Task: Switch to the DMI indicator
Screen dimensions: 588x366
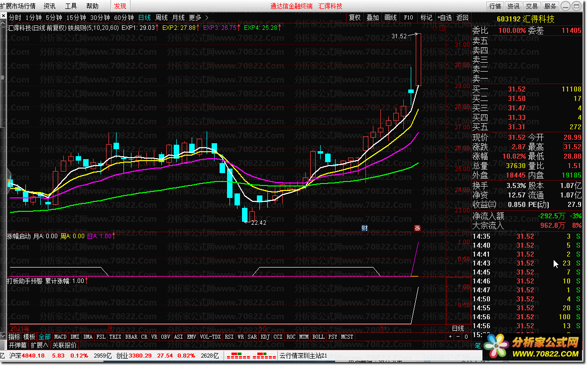Action: (x=75, y=337)
